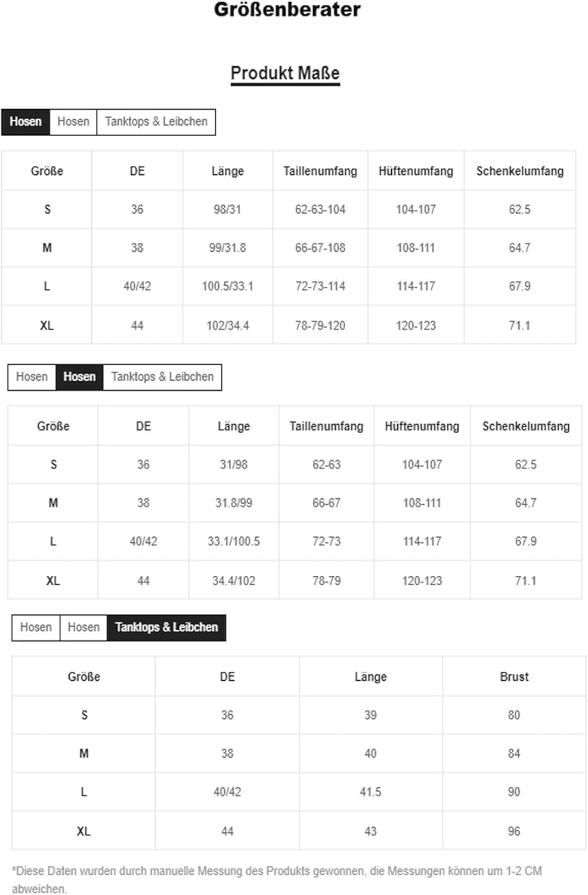Click the Produkt Maße underlined heading
This screenshot has height=895, width=588.
pyautogui.click(x=285, y=73)
